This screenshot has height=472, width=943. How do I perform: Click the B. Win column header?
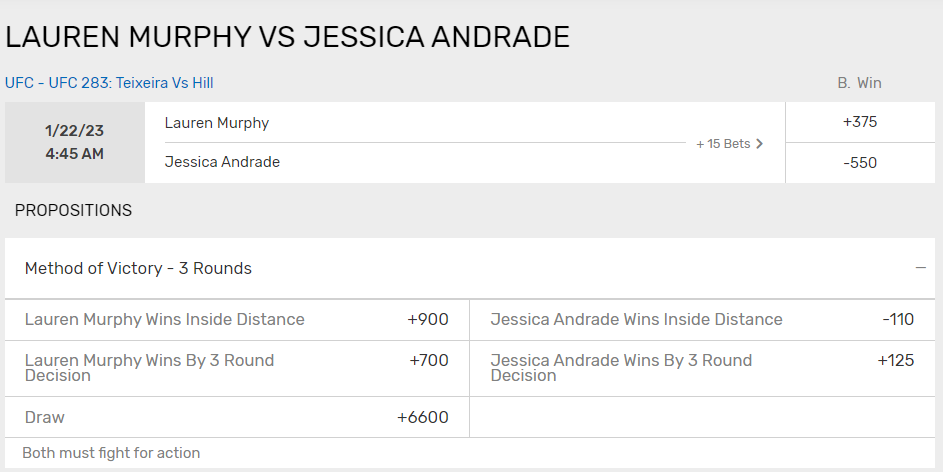coord(859,83)
